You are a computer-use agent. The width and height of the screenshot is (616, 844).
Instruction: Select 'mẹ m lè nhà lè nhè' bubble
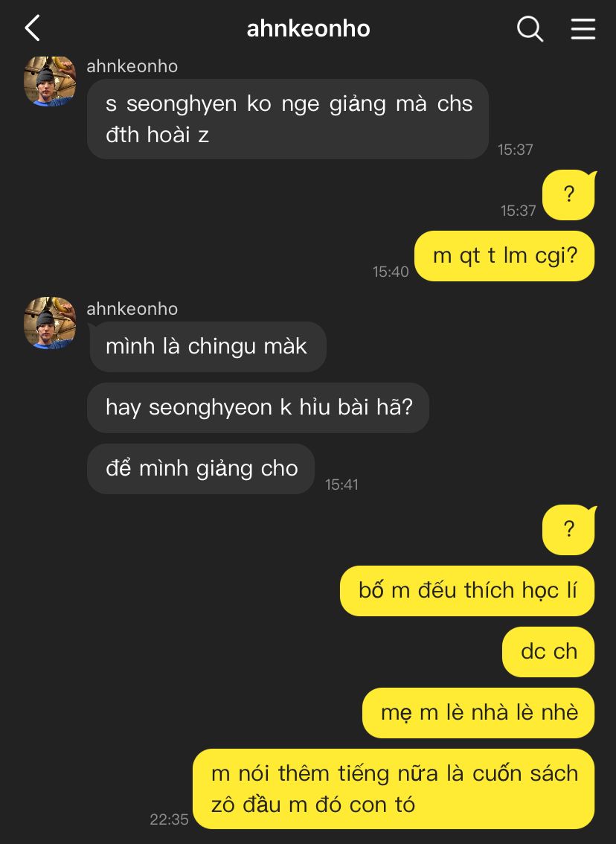[478, 713]
